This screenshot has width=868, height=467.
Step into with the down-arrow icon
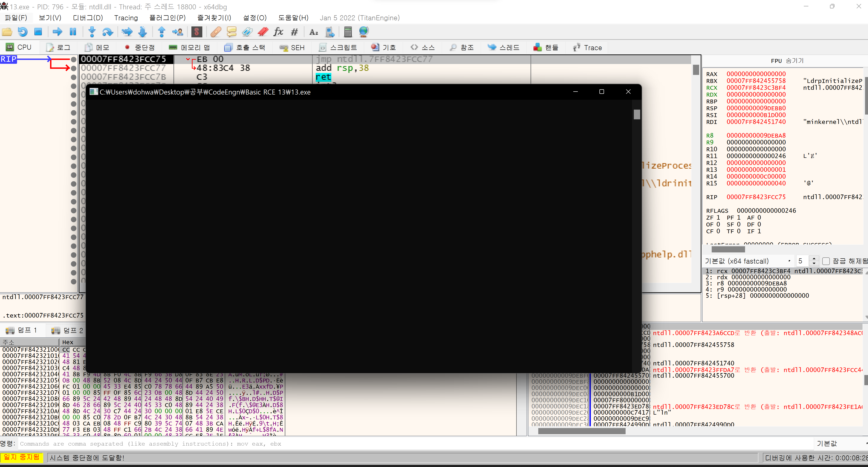coord(92,32)
